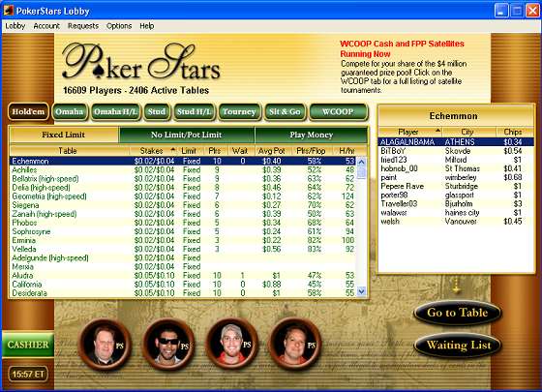This screenshot has width=542, height=392.
Task: Select player hobnob_00 in the list
Action: pyautogui.click(x=456, y=168)
